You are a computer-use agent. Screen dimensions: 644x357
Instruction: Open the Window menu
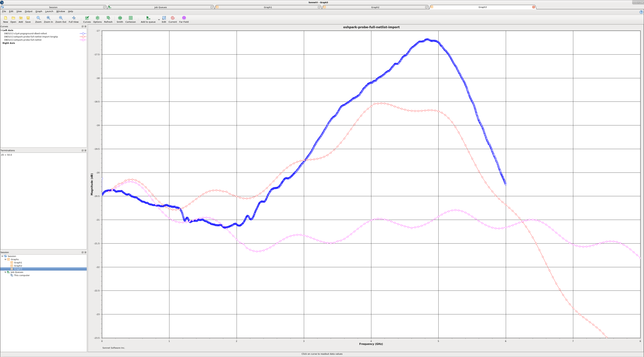(x=61, y=12)
